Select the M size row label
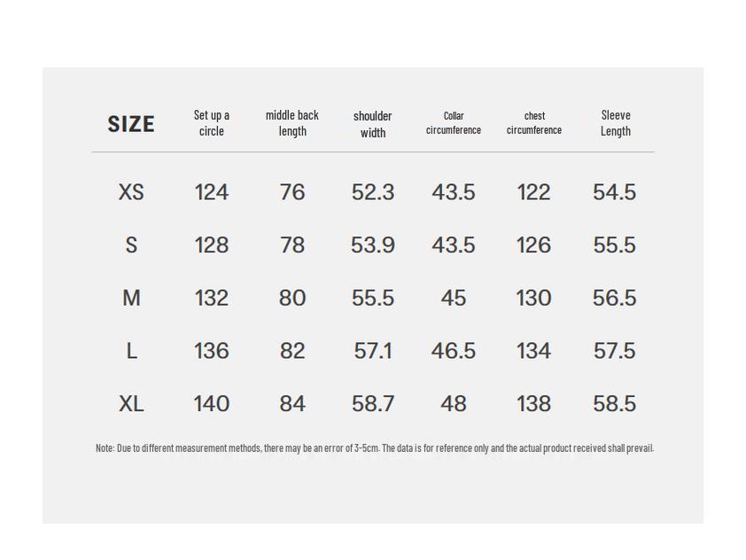 [131, 299]
